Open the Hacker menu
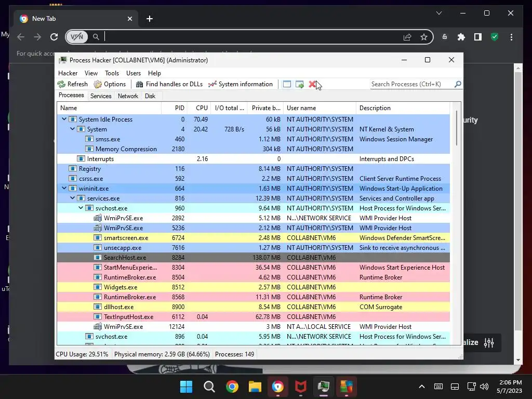The width and height of the screenshot is (532, 399). pyautogui.click(x=68, y=73)
